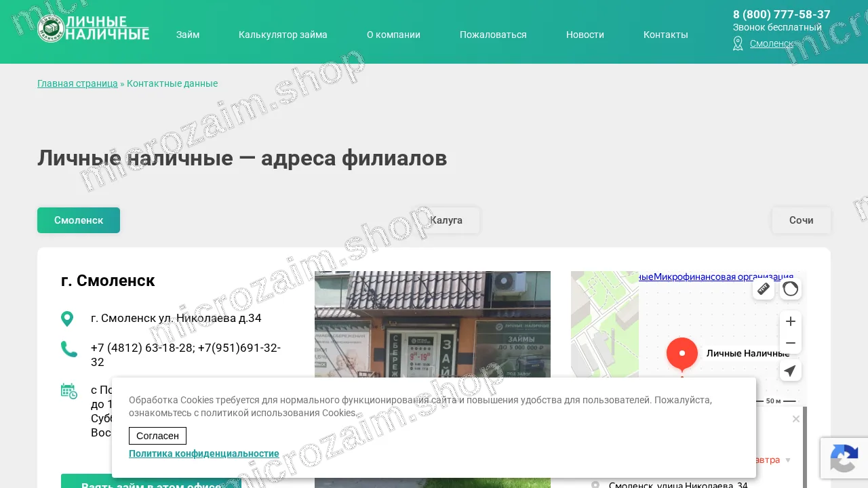
Task: Switch to the Сочи branch tab
Action: click(802, 220)
